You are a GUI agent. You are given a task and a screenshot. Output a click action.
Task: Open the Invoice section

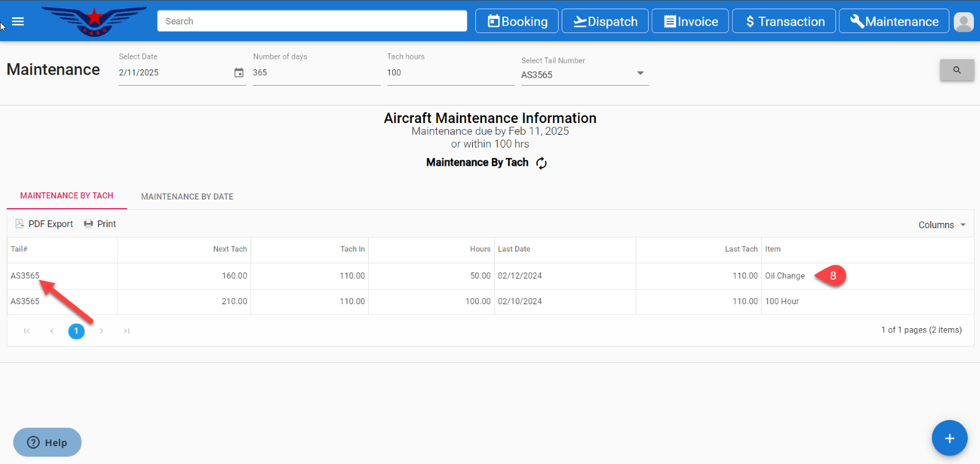coord(690,21)
